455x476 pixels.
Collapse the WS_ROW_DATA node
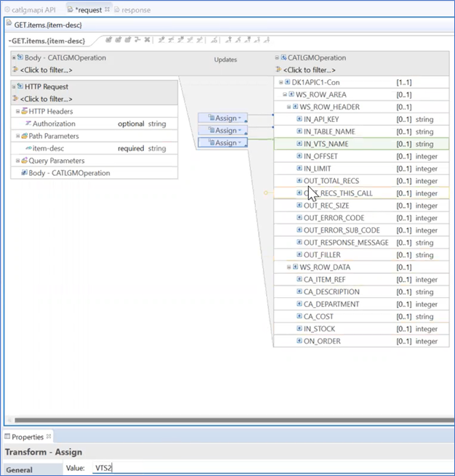click(289, 267)
